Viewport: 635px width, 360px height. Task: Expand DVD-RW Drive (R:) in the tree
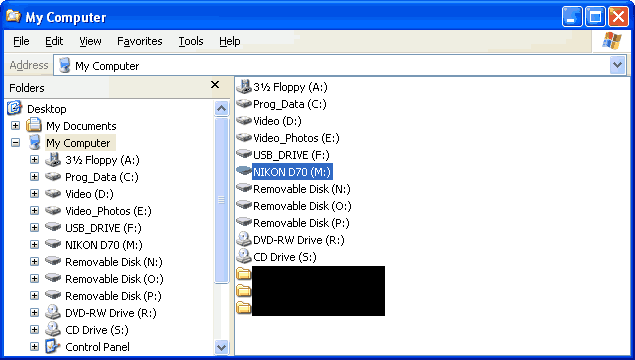pyautogui.click(x=34, y=313)
